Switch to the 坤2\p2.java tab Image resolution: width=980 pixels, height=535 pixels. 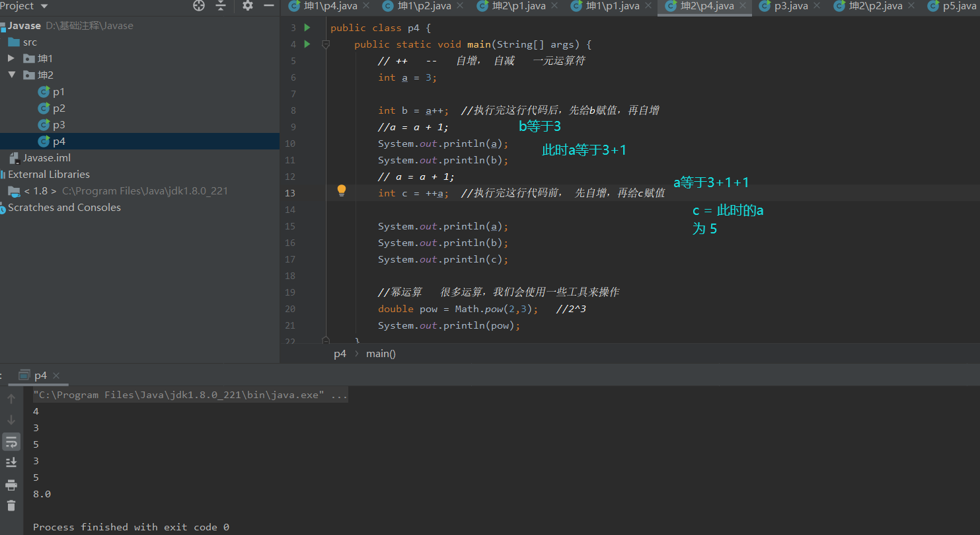(x=876, y=6)
